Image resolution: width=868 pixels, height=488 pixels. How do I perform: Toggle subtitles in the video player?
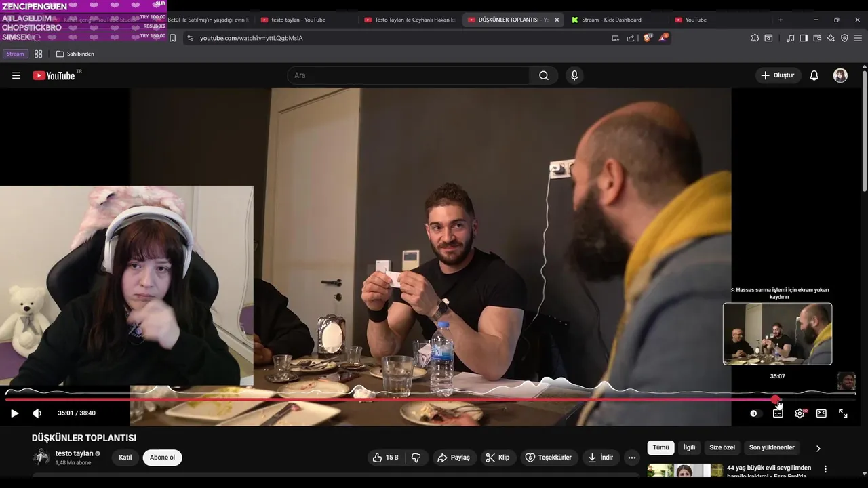point(778,413)
